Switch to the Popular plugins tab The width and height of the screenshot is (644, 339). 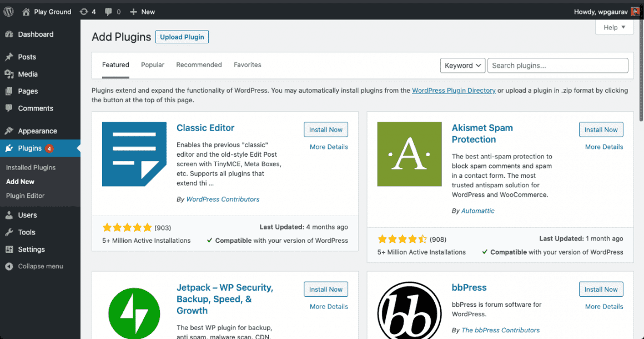[x=152, y=64]
